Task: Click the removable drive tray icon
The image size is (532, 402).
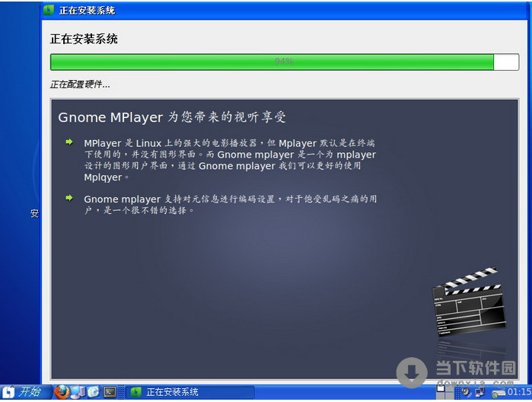Action: (x=499, y=393)
